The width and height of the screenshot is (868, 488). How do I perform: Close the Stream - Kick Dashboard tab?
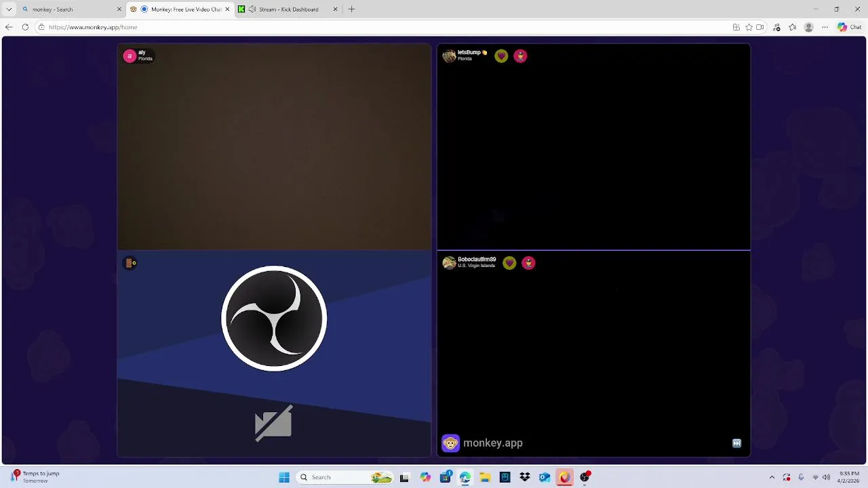click(x=335, y=9)
